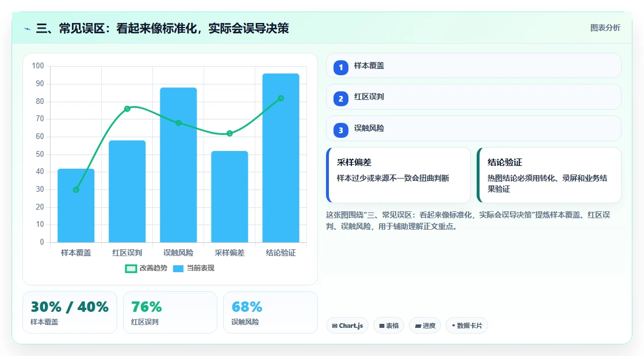Click the 68% 误触风险 stat card
This screenshot has width=644, height=356.
(x=270, y=312)
